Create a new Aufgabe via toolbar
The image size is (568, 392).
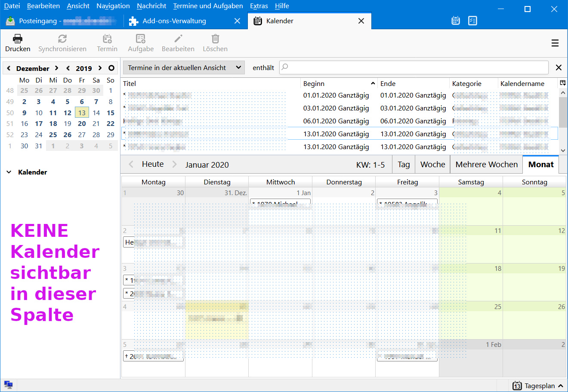(x=141, y=39)
